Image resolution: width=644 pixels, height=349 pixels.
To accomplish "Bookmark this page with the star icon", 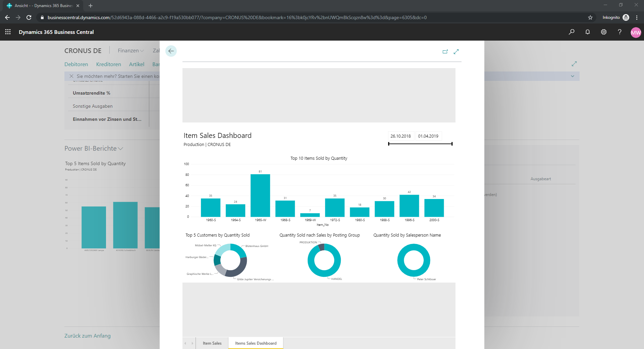I will (590, 17).
